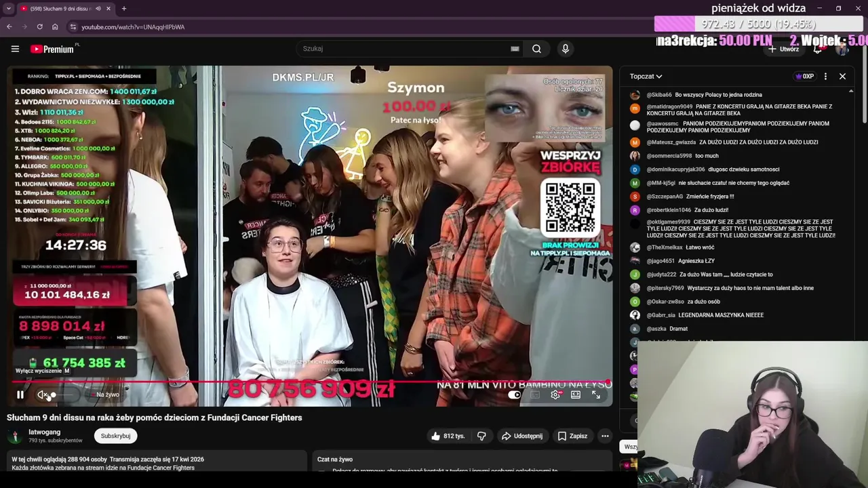Screen dimensions: 868x488
Task: Turn on subtitles in the player
Action: click(x=535, y=394)
